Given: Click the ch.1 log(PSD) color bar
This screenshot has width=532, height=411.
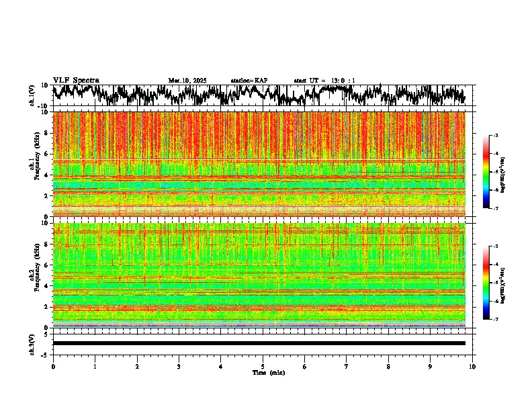Looking at the screenshot, I should pyautogui.click(x=486, y=172).
